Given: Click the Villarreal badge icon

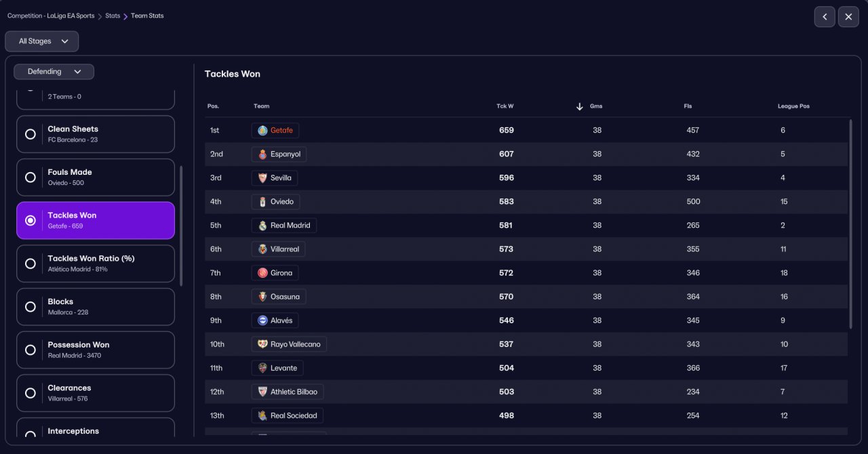Looking at the screenshot, I should click(x=262, y=249).
